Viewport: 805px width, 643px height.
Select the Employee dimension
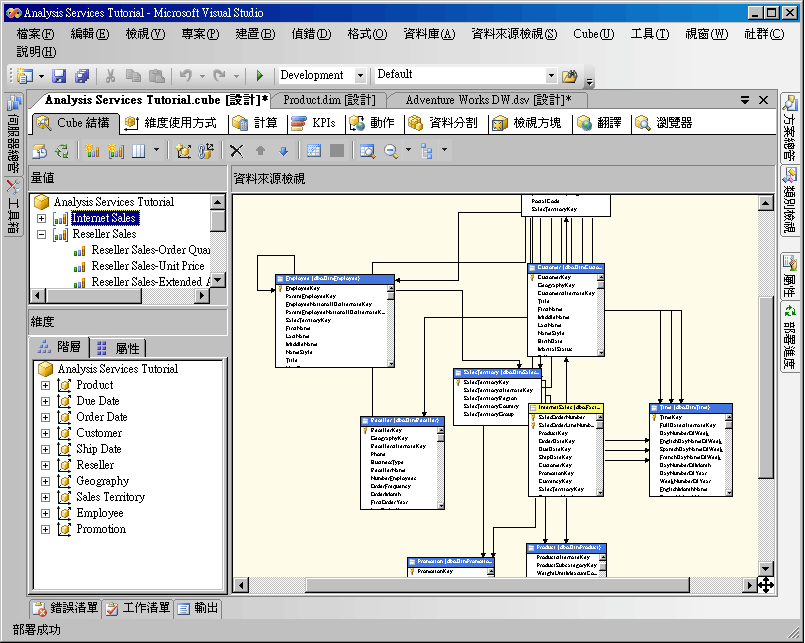(100, 513)
